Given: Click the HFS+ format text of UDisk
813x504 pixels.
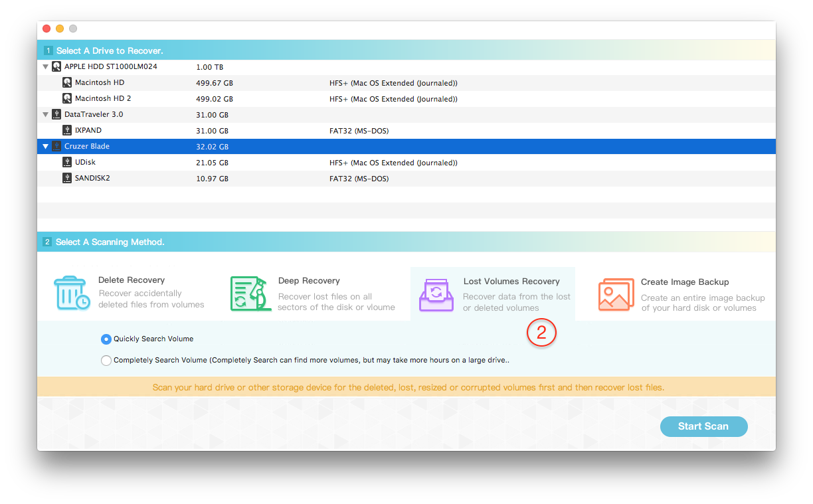Looking at the screenshot, I should click(394, 163).
